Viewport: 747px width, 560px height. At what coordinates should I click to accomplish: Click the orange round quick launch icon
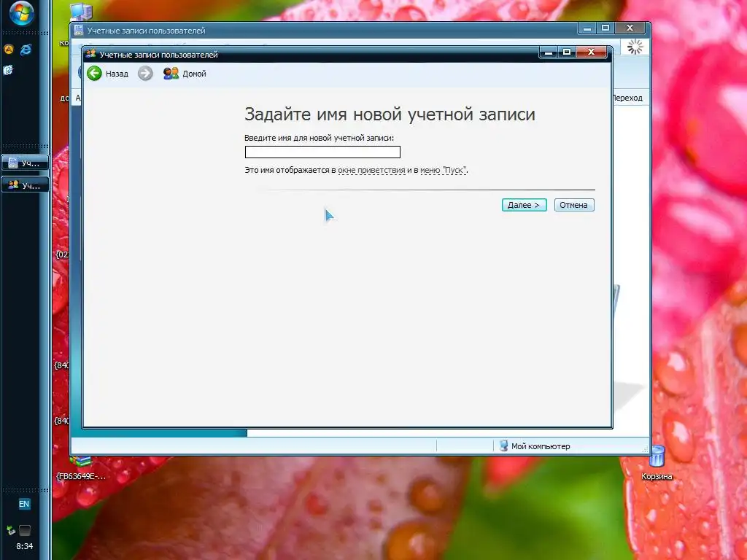9,49
